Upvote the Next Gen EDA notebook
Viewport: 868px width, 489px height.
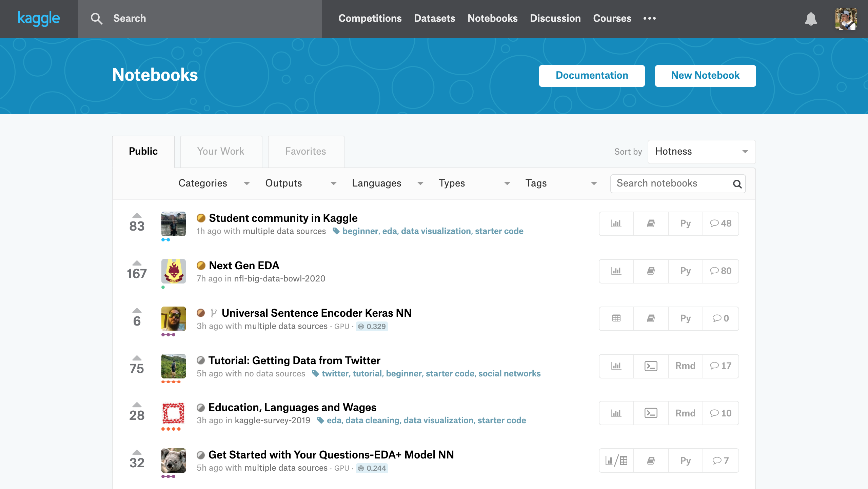(x=137, y=263)
